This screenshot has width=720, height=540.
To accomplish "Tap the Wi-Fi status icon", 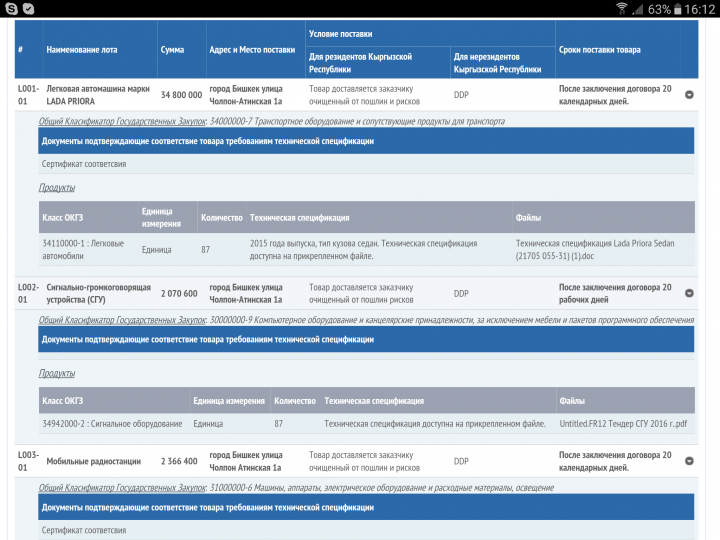I will (x=622, y=9).
